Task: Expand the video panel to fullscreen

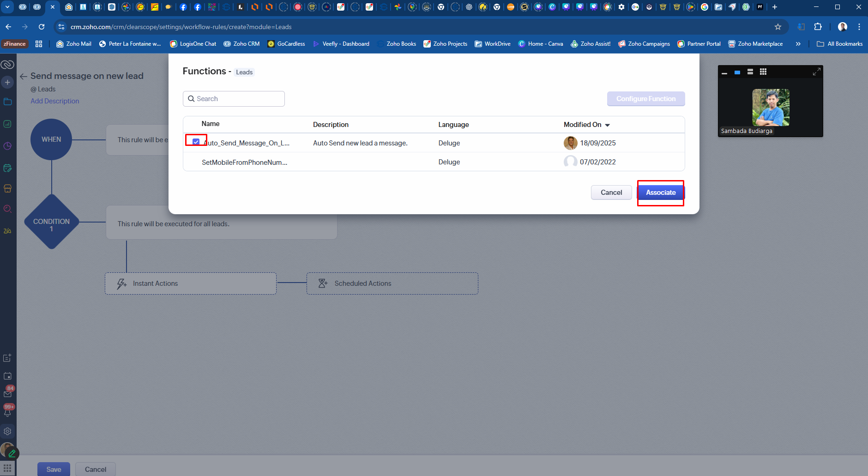Action: (816, 72)
